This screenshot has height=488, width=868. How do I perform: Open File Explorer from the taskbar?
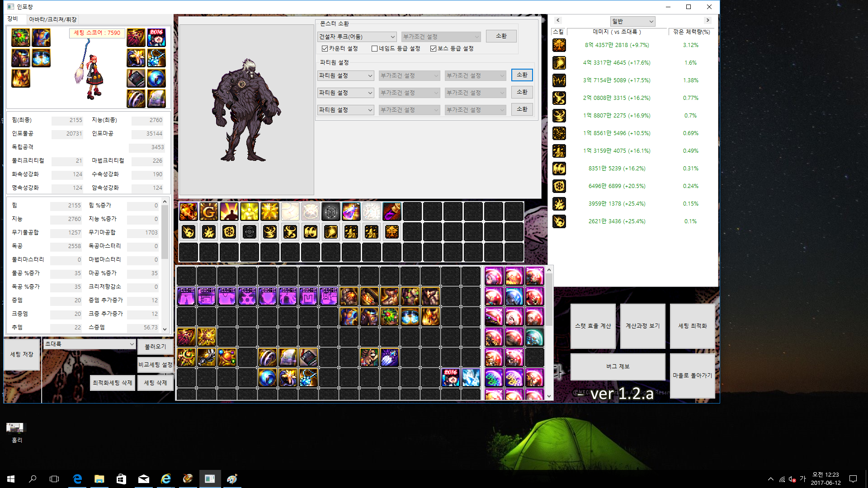pyautogui.click(x=99, y=479)
